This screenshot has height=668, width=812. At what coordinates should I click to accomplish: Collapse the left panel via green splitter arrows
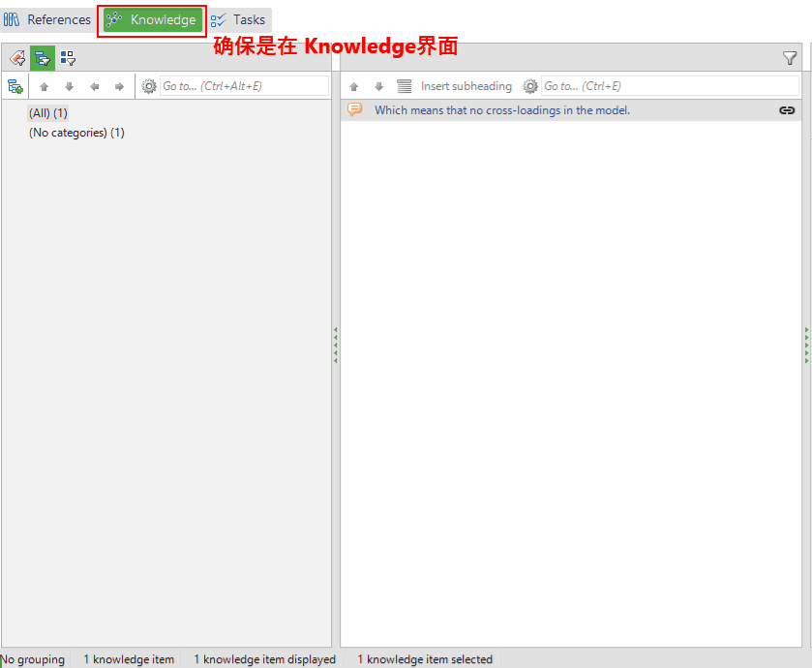point(336,345)
